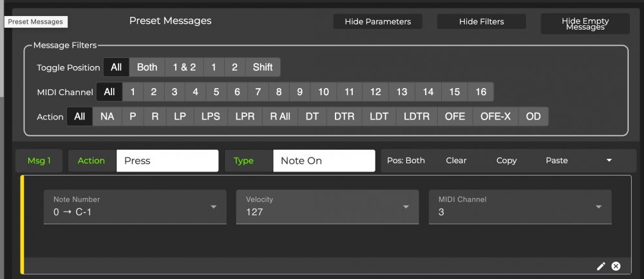Click the Hide Filters button
This screenshot has width=644, height=279.
click(x=481, y=21)
